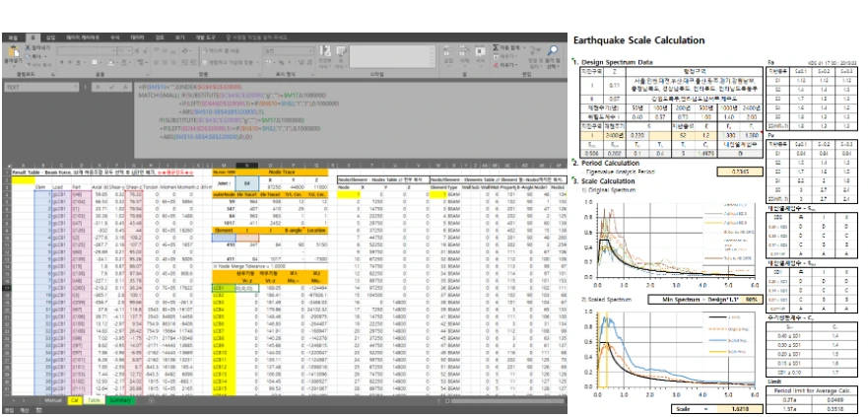Switch to the Manual sheet tab
This screenshot has height=417, width=868.
[53, 400]
